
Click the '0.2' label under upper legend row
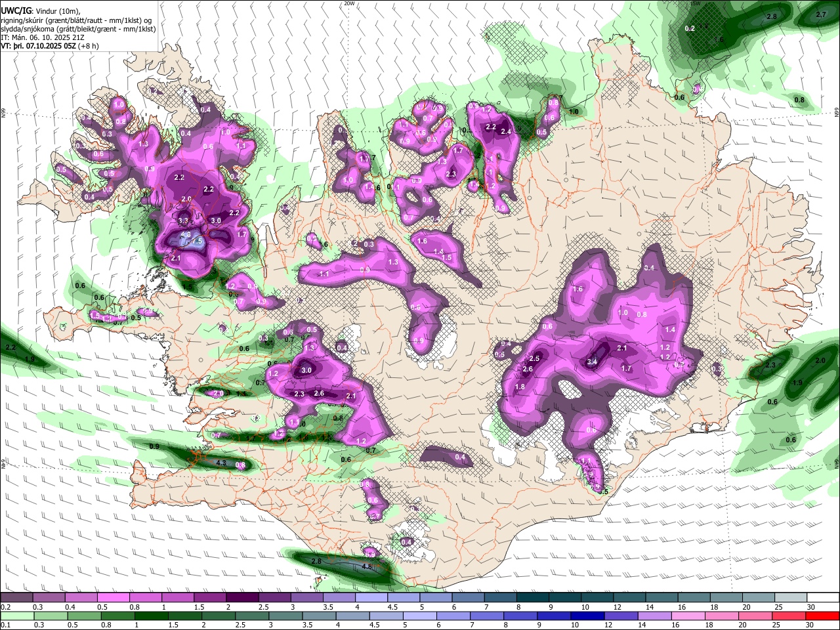(5, 607)
